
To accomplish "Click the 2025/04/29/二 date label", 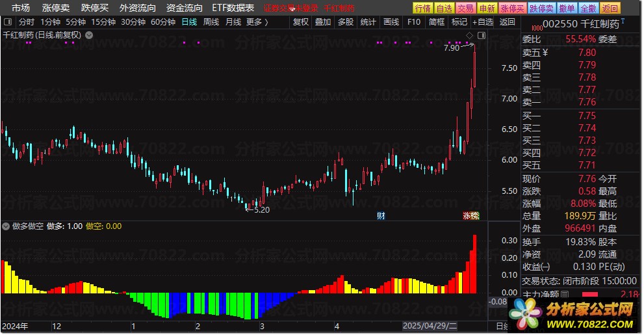I will pos(430,326).
